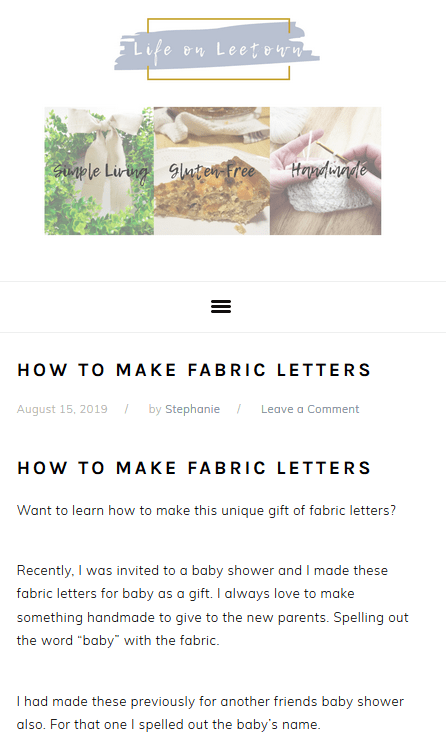Click the 'by' text before the author name
446x741 pixels.
[155, 410]
